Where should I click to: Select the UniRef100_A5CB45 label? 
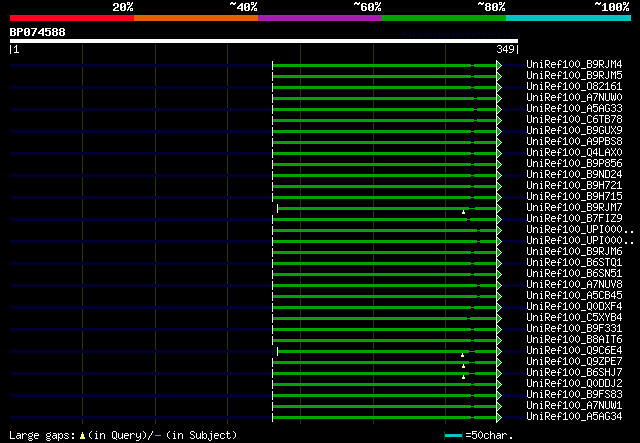574,296
